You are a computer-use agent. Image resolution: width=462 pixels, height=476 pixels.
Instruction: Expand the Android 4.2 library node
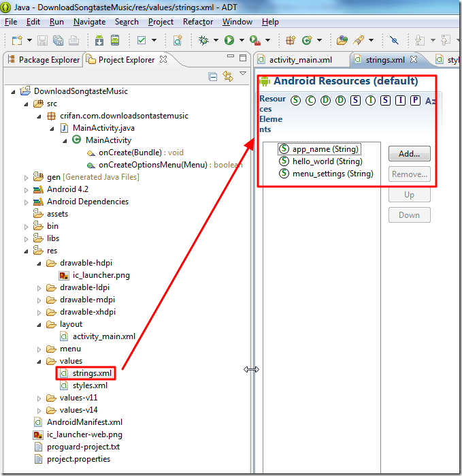tap(26, 191)
